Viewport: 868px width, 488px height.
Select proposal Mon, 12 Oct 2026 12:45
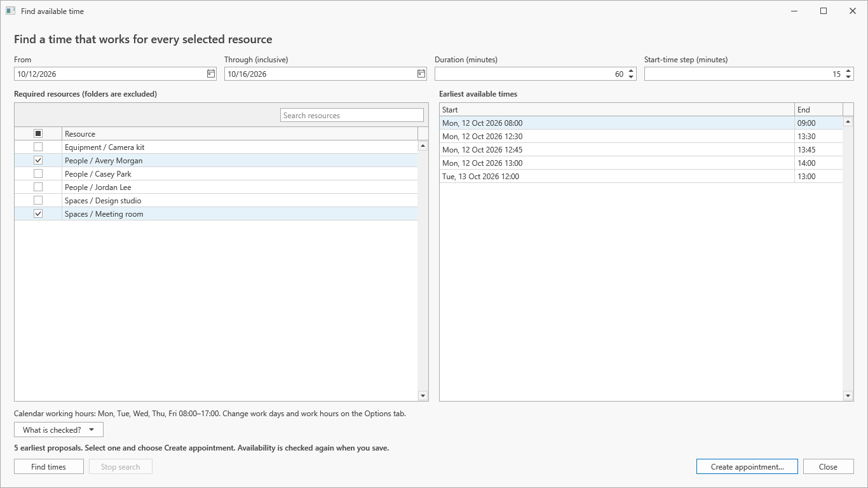coord(641,149)
